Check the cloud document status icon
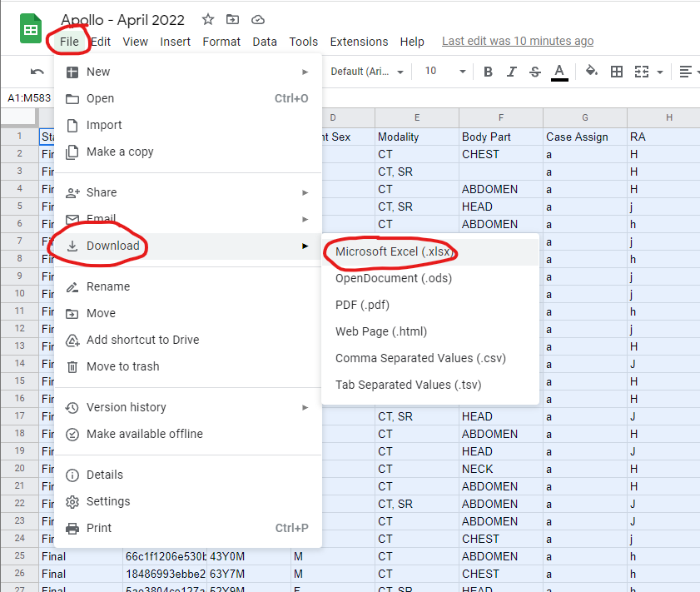This screenshot has height=592, width=700. 258,20
